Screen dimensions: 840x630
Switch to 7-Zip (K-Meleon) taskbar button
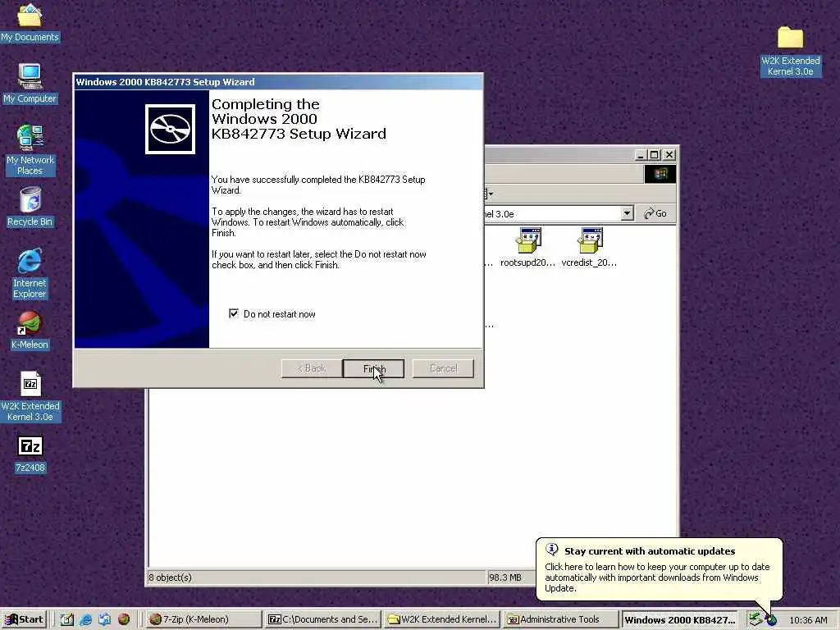click(203, 619)
